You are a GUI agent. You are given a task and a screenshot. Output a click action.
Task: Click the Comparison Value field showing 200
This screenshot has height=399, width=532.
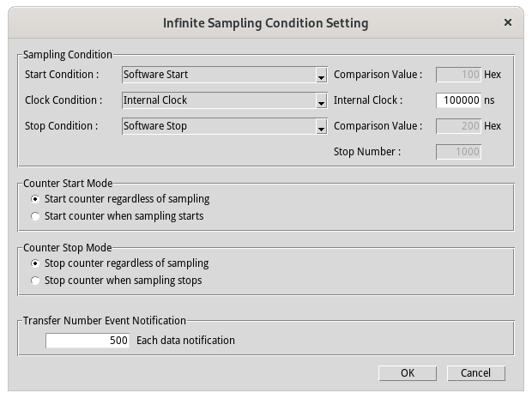click(459, 126)
